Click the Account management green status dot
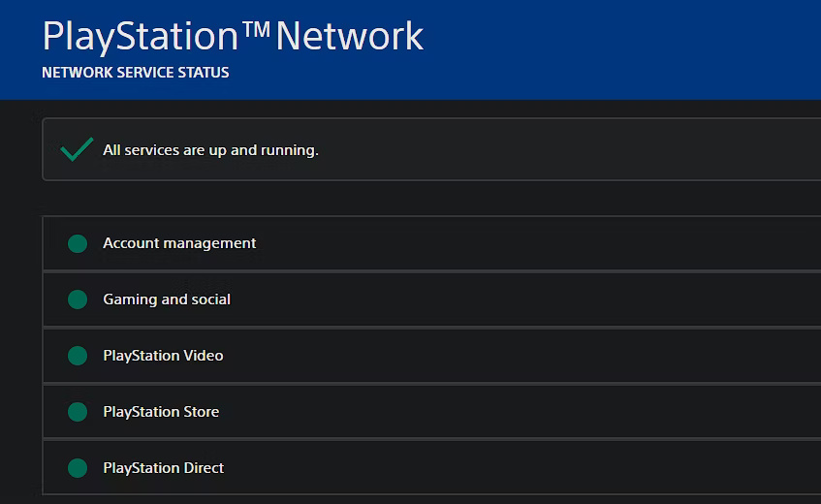Image resolution: width=821 pixels, height=504 pixels. pyautogui.click(x=78, y=243)
